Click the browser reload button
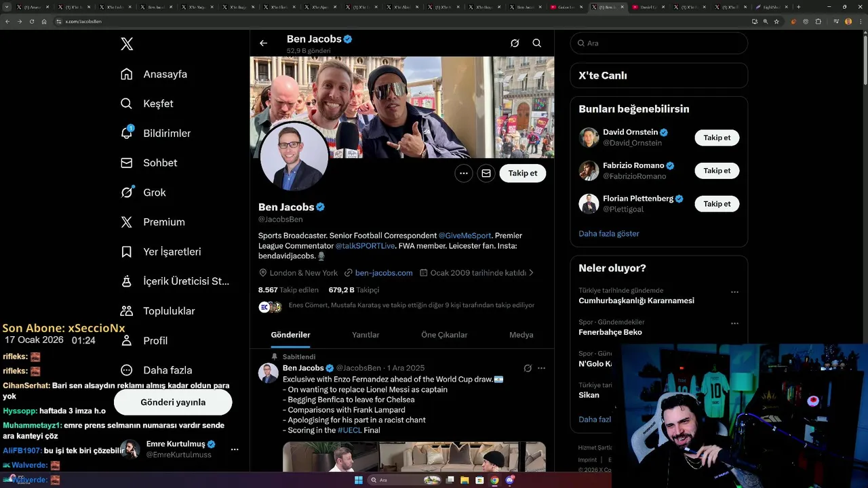Viewport: 868px width, 488px height. (31, 22)
